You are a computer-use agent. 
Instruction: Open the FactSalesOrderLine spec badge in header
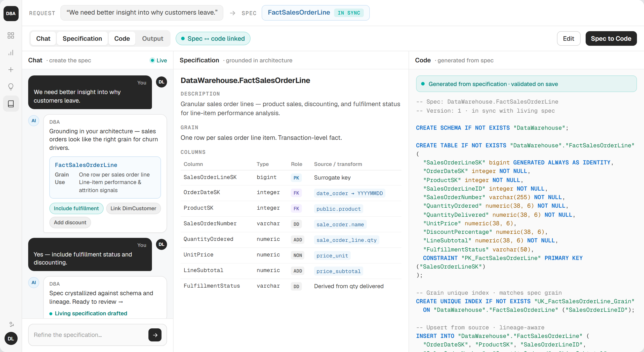tap(315, 13)
